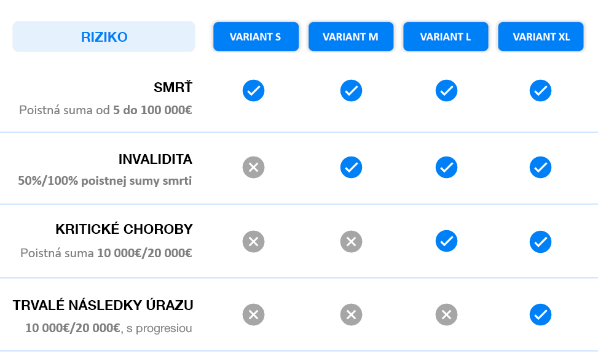
Task: Toggle KRITICKÉ CHOROBY coverage in Variant S
Action: tap(253, 241)
